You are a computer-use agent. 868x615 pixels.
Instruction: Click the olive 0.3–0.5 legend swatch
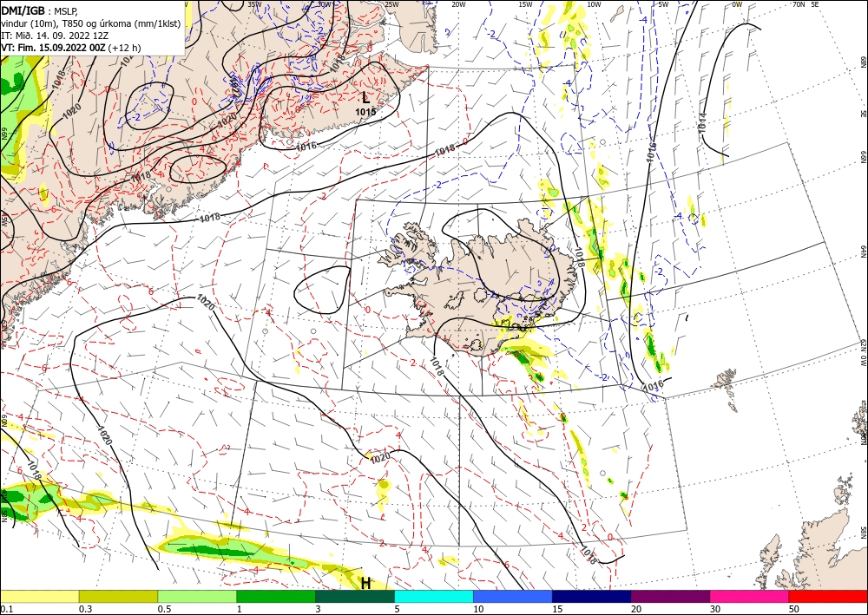point(118,596)
